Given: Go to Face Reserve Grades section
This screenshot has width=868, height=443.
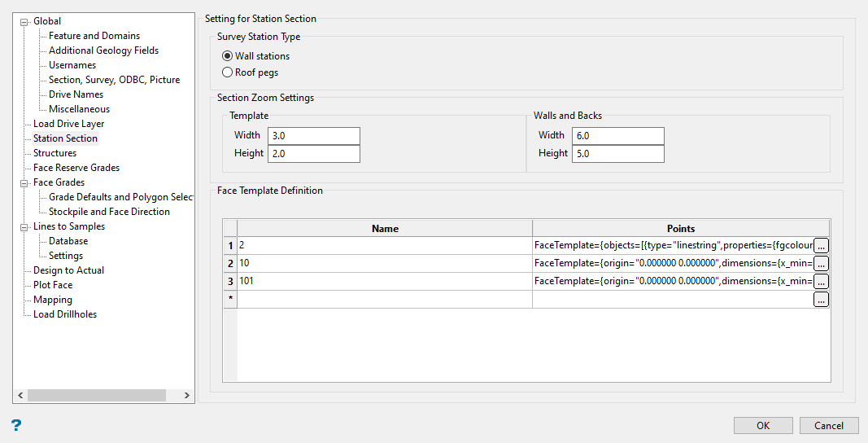Looking at the screenshot, I should (x=76, y=168).
